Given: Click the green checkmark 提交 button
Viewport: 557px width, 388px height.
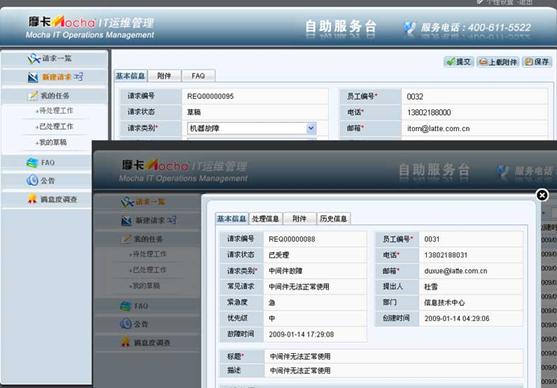Looking at the screenshot, I should [x=458, y=62].
